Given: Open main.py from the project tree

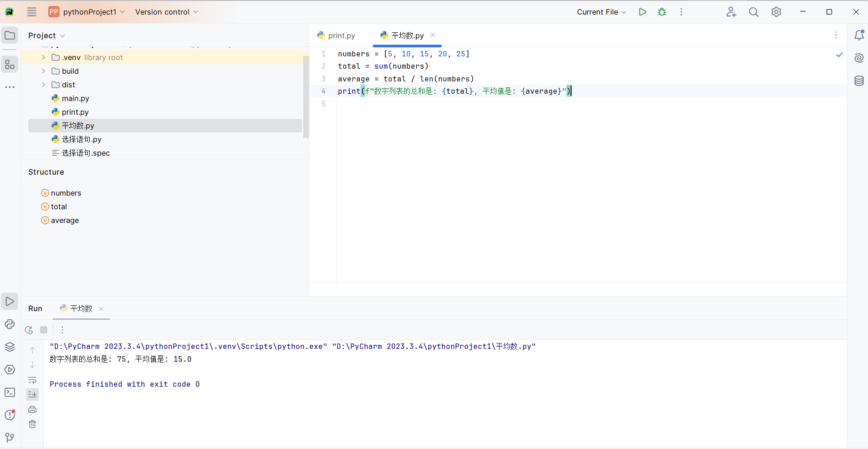Looking at the screenshot, I should (75, 98).
